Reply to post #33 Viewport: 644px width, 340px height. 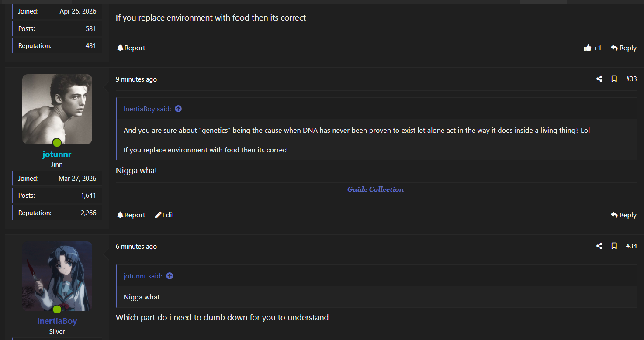(623, 215)
